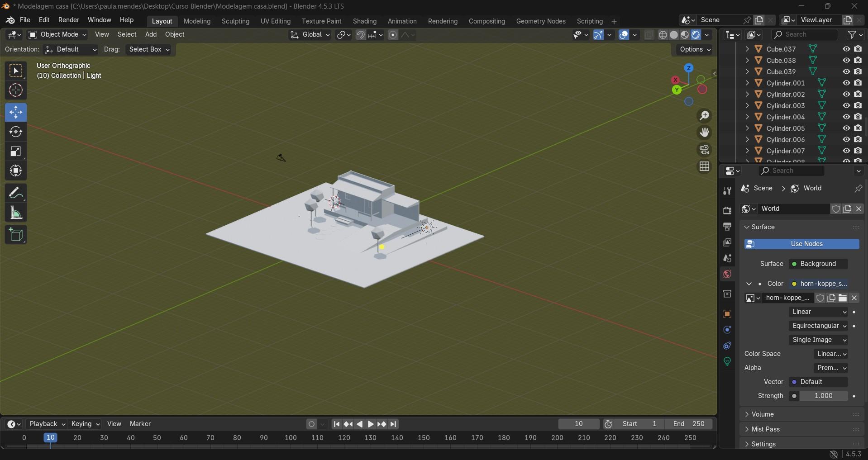868x460 pixels.
Task: Toggle the camera view icon
Action: 704,150
